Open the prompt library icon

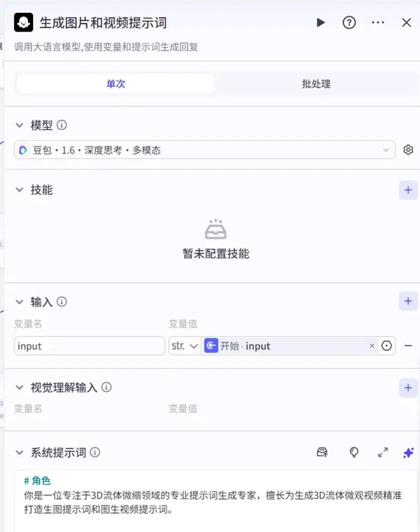pos(322,452)
